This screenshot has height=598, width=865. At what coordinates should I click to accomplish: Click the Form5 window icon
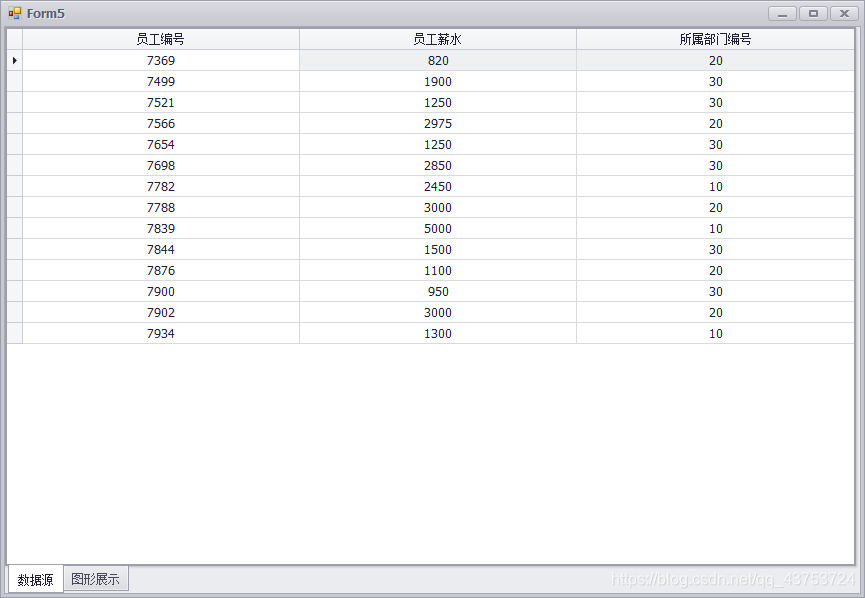14,13
